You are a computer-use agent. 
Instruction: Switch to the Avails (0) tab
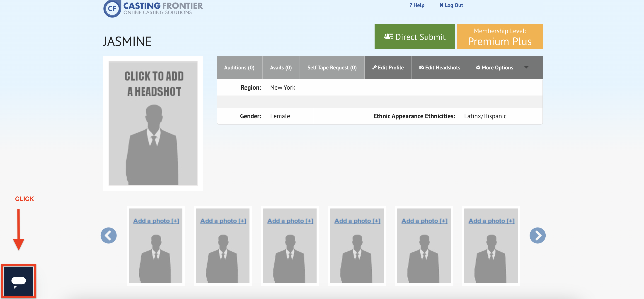point(281,68)
